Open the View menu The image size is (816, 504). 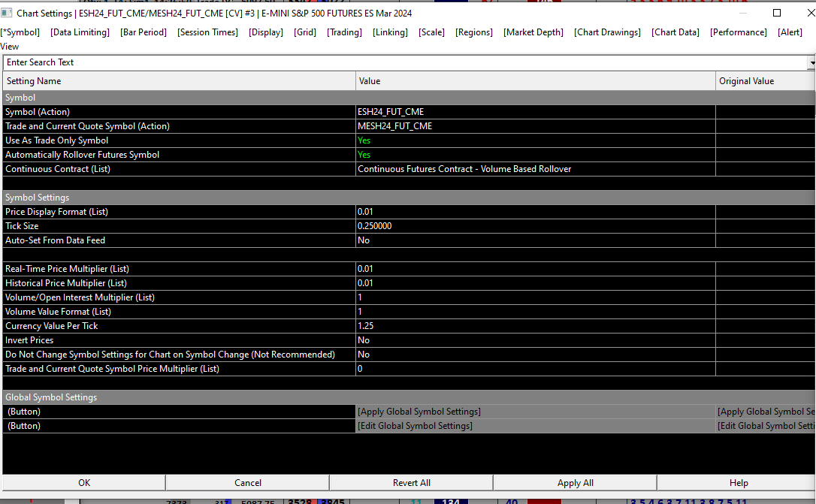(x=10, y=47)
